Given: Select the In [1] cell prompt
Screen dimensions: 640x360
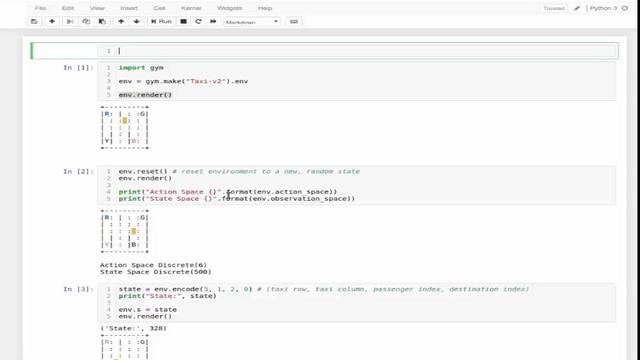Looking at the screenshot, I should click(78, 68).
